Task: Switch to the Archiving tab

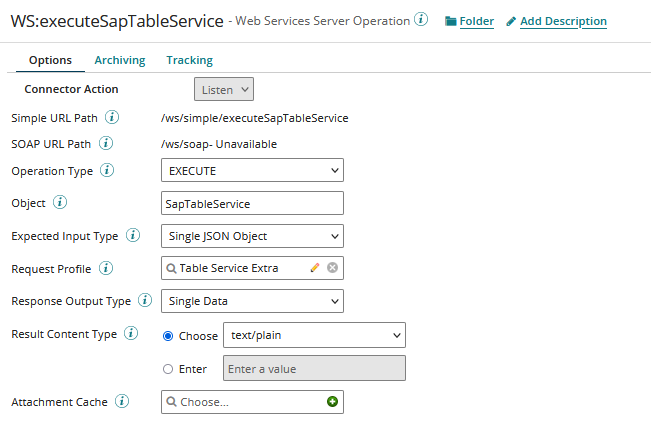Action: pyautogui.click(x=119, y=60)
